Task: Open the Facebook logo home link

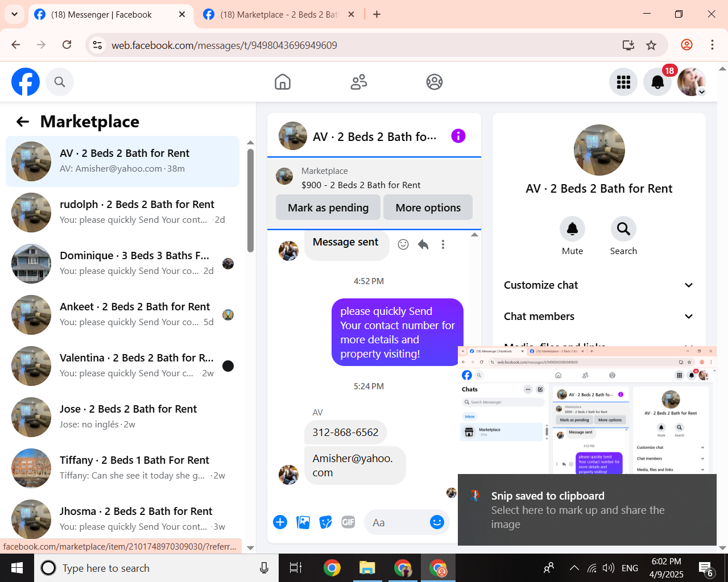Action: [x=26, y=82]
